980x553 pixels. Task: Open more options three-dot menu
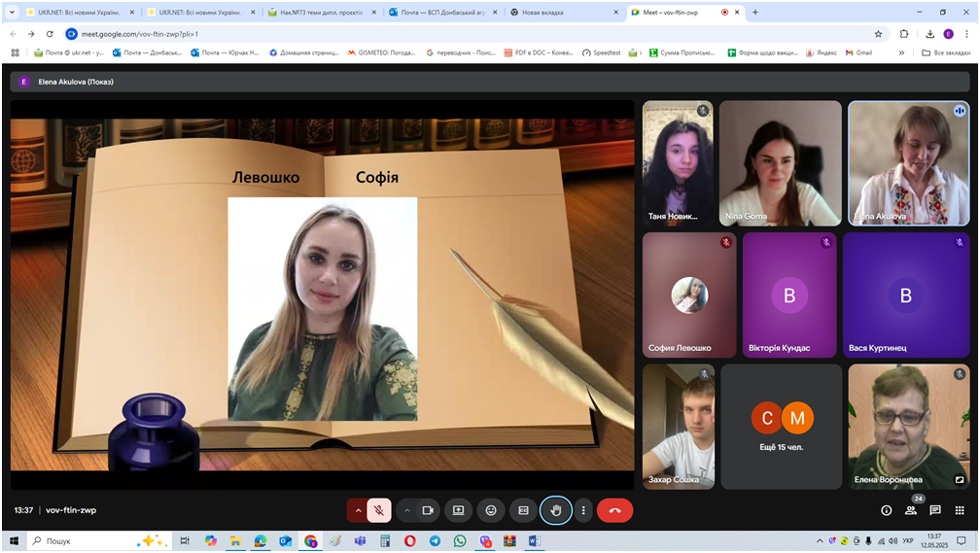tap(583, 510)
